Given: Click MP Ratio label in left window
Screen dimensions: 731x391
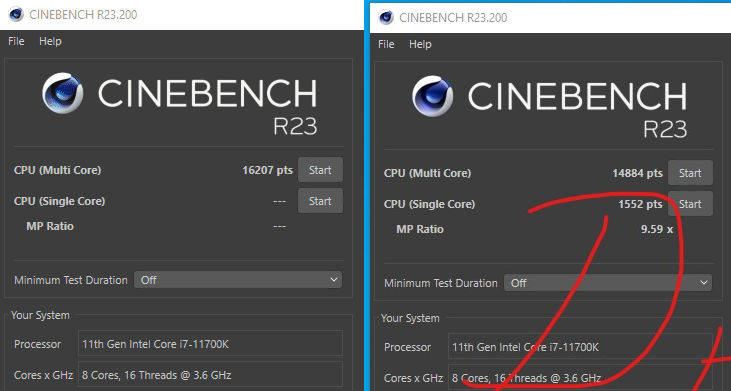Looking at the screenshot, I should coord(50,226).
